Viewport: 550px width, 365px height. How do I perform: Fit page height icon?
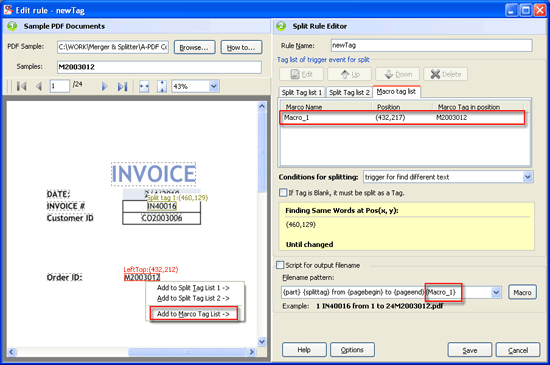coord(161,86)
